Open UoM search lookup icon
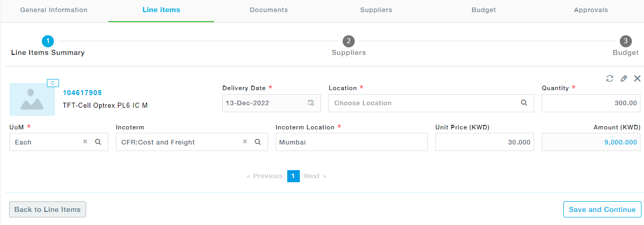 (98, 142)
